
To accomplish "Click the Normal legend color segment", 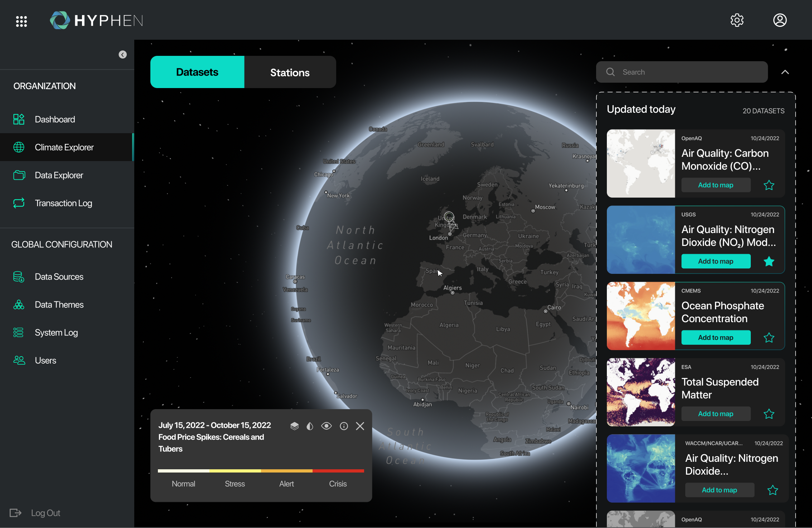I will 184,471.
